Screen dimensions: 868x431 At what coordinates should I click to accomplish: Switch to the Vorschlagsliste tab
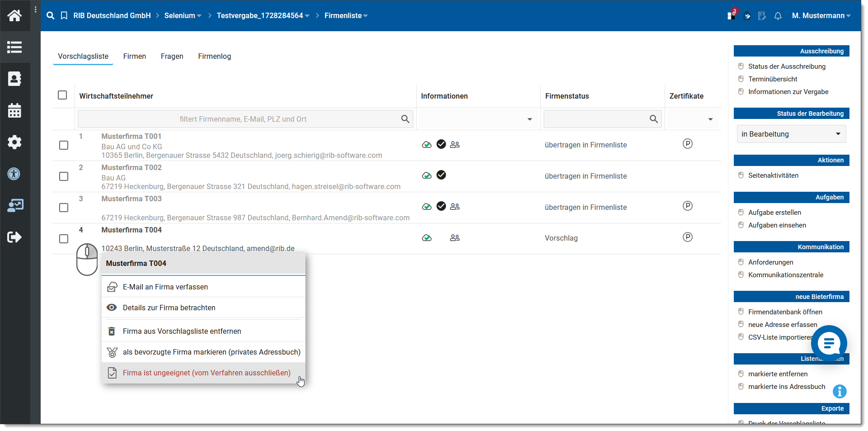83,57
